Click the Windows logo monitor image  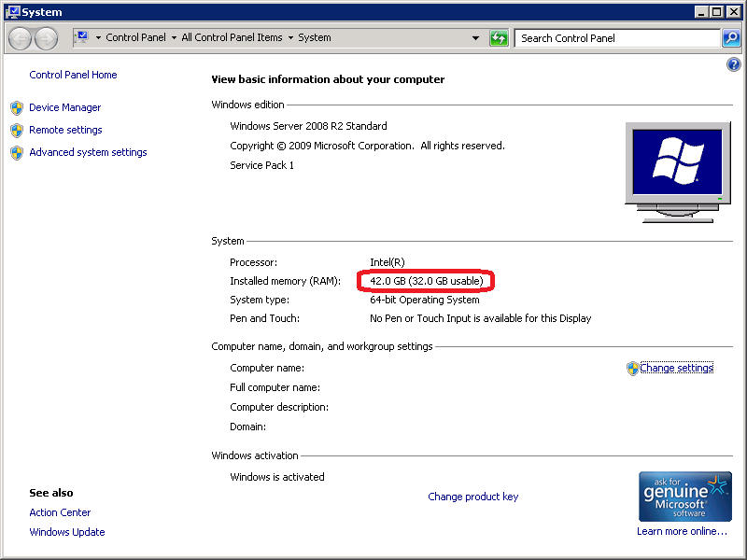[x=678, y=173]
